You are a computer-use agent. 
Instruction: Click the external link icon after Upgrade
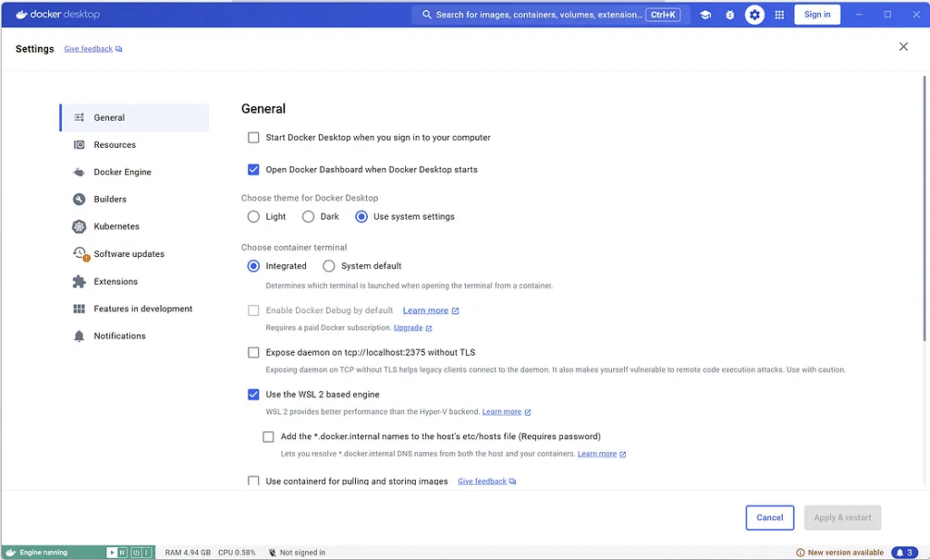[x=429, y=329]
